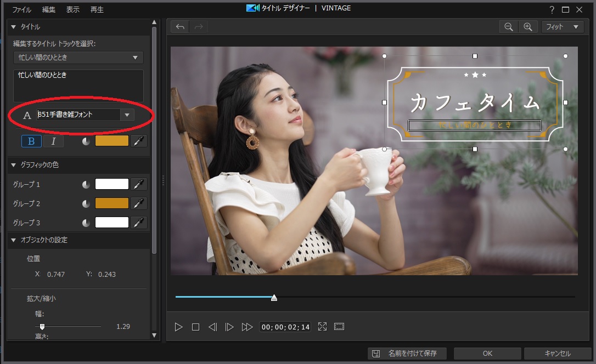Open the ファイル menu

pyautogui.click(x=21, y=9)
